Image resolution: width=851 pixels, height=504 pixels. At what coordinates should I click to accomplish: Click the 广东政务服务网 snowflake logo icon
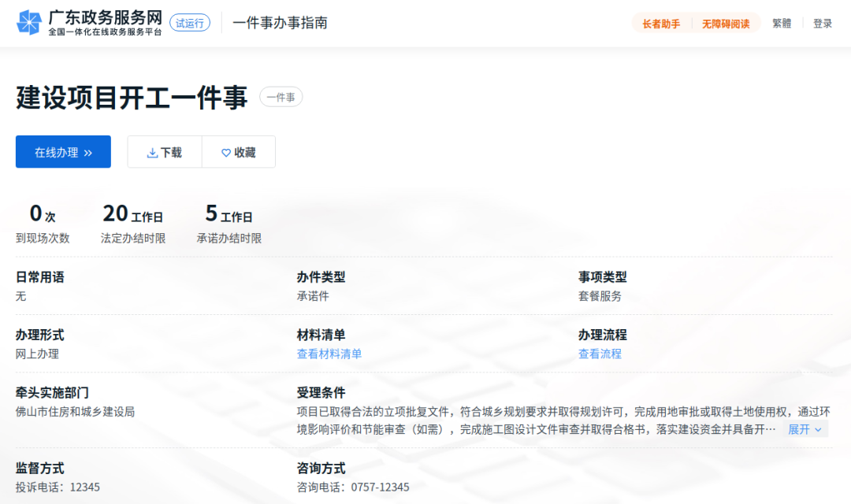pyautogui.click(x=29, y=23)
